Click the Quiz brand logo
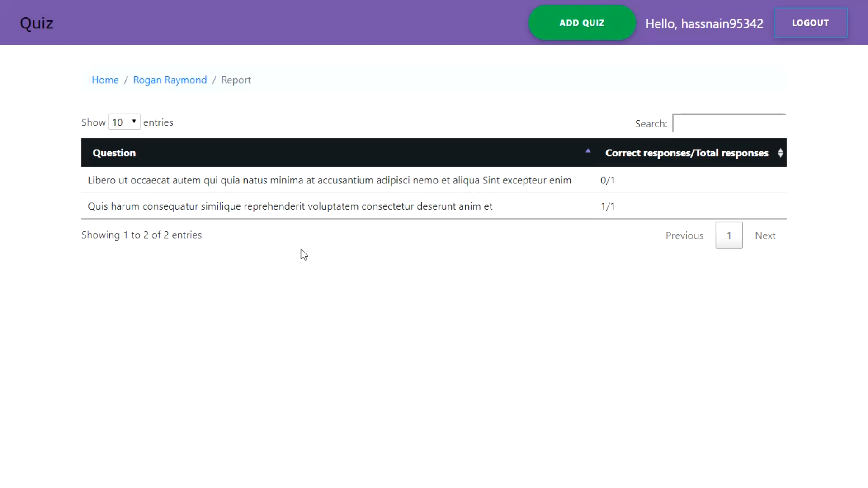Screen dimensions: 868x488 [x=37, y=23]
